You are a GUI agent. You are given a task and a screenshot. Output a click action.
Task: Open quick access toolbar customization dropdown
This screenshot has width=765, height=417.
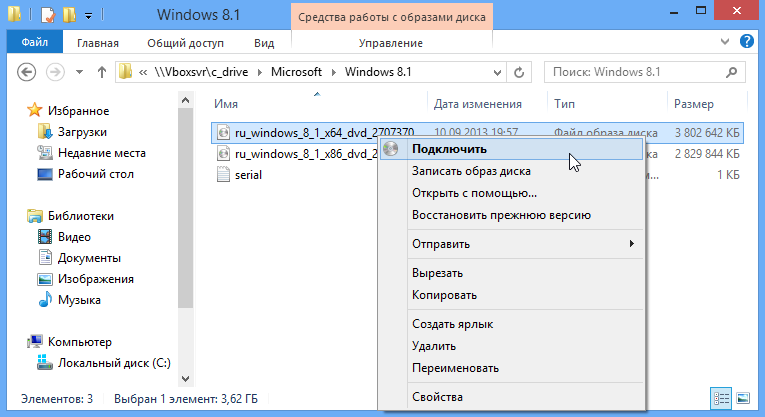[89, 16]
